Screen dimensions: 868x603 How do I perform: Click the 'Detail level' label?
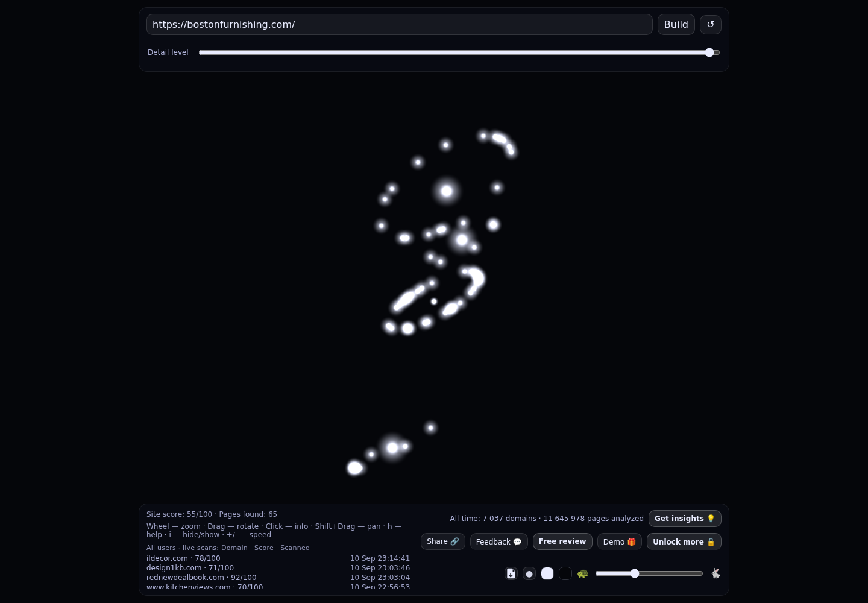pos(168,52)
